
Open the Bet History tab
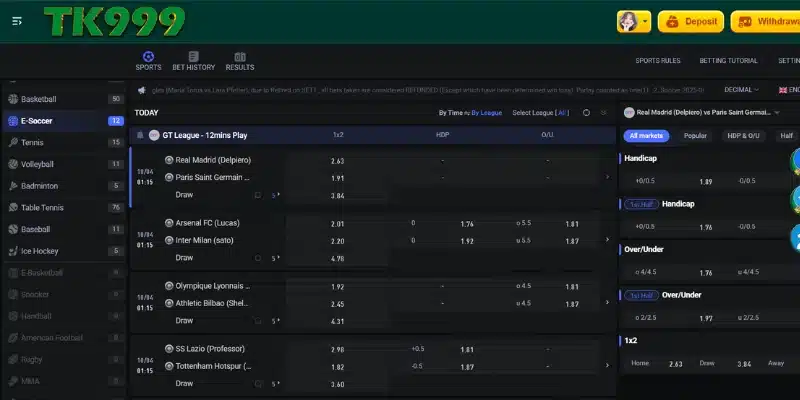pyautogui.click(x=193, y=61)
